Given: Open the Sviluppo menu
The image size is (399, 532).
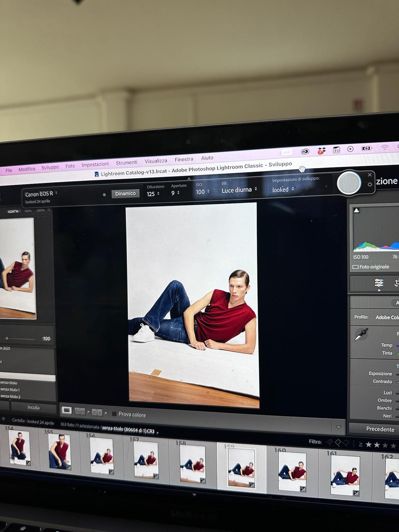Looking at the screenshot, I should pos(50,168).
